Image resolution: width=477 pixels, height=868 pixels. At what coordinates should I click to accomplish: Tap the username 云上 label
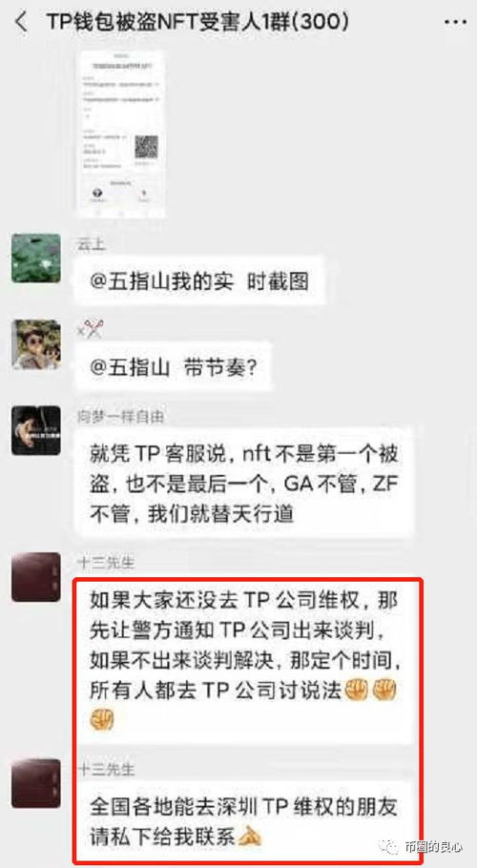[91, 244]
